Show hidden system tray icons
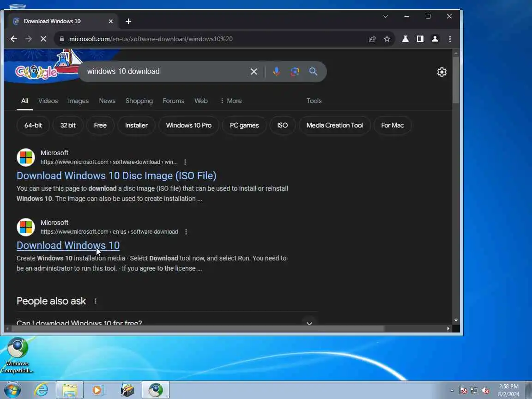 click(x=452, y=391)
